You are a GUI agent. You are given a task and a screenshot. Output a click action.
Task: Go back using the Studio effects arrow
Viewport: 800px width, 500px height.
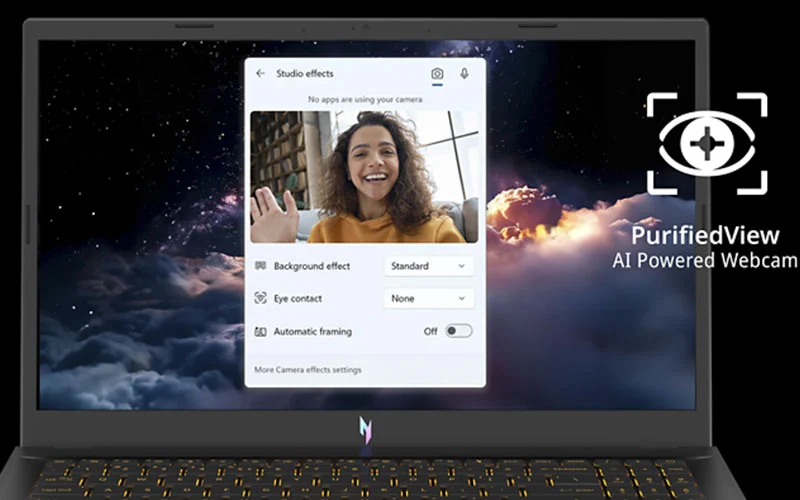pyautogui.click(x=260, y=73)
